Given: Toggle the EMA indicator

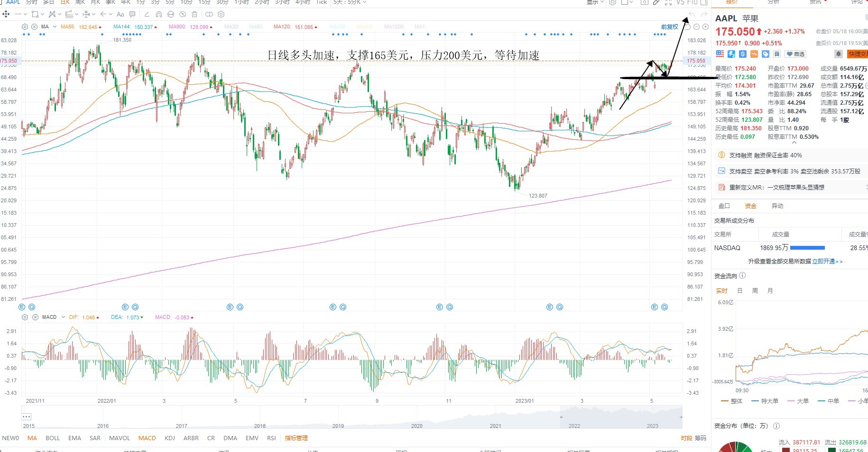Looking at the screenshot, I should point(74,438).
